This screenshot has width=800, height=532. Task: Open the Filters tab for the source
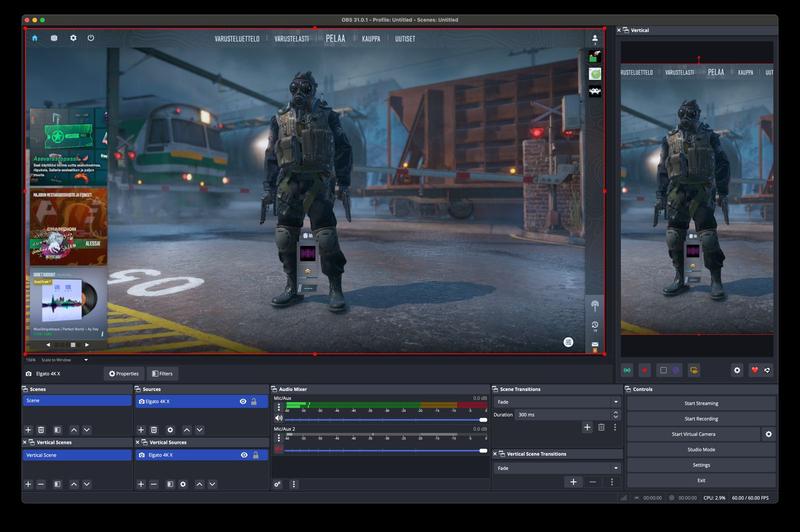[162, 374]
